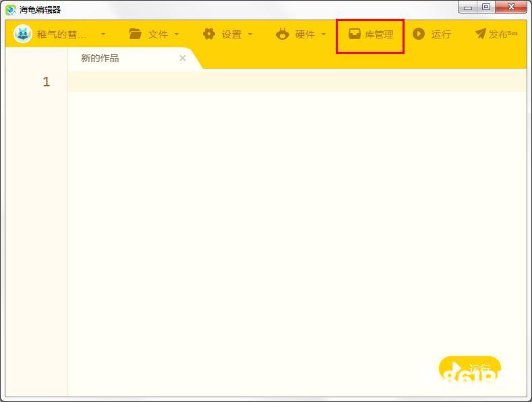Expand the 设置 dropdown arrow

(x=250, y=34)
